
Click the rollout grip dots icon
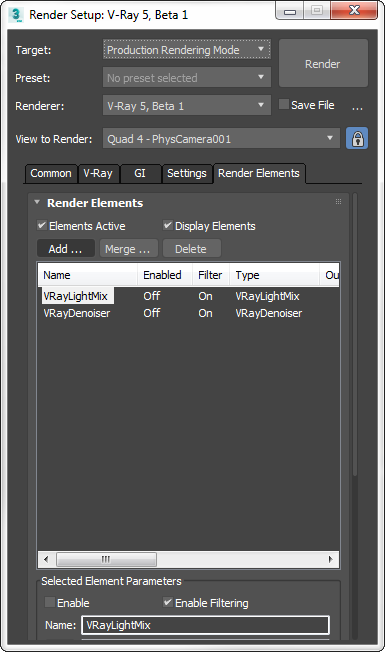338,202
